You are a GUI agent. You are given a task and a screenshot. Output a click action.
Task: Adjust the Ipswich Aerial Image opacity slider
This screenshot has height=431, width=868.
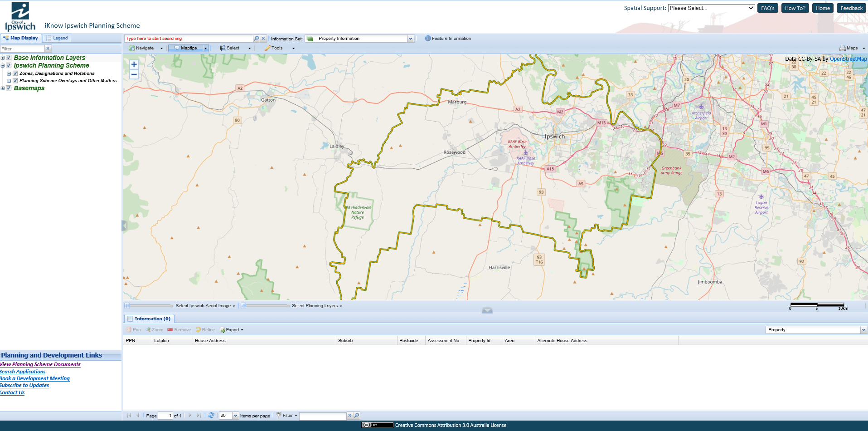pyautogui.click(x=128, y=306)
